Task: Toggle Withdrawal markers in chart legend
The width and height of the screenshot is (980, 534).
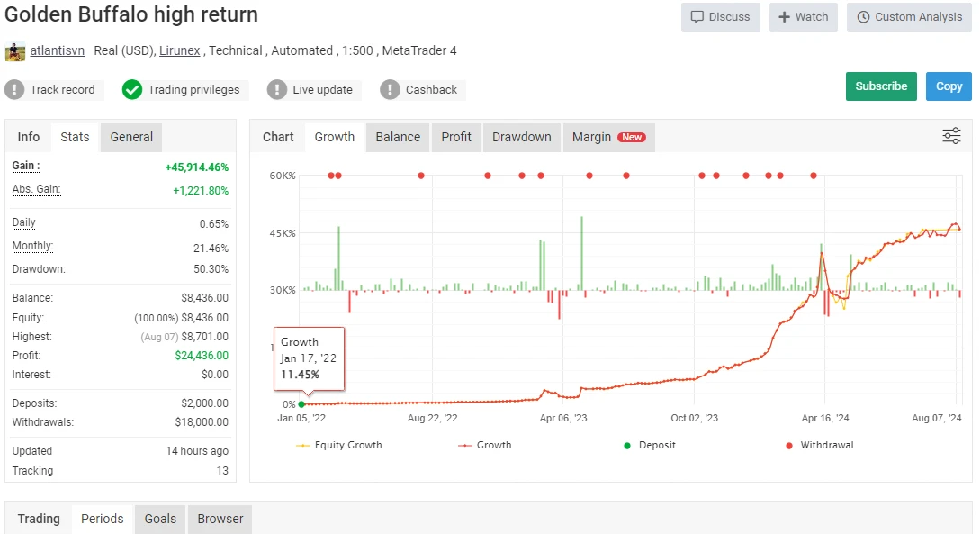Action: pyautogui.click(x=819, y=445)
